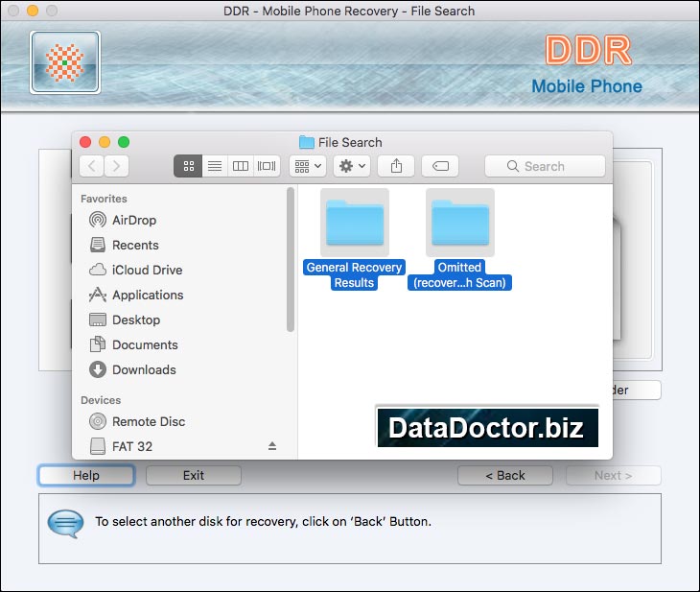Click in the Finder Search field

[545, 166]
